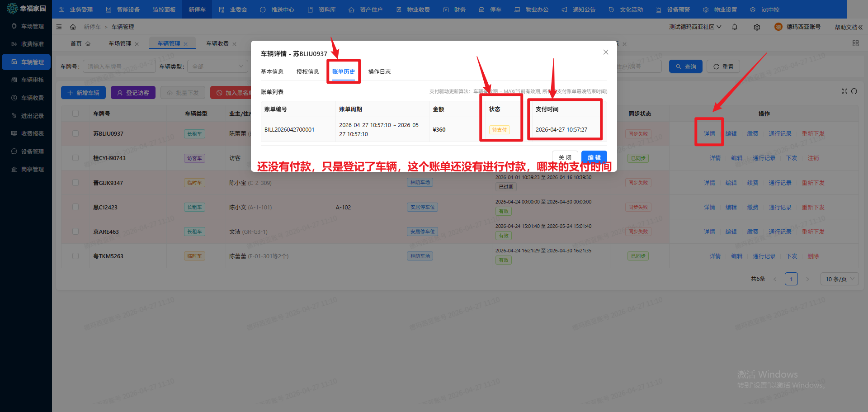Click the 新增车辆 button
This screenshot has height=412, width=868.
pos(83,92)
